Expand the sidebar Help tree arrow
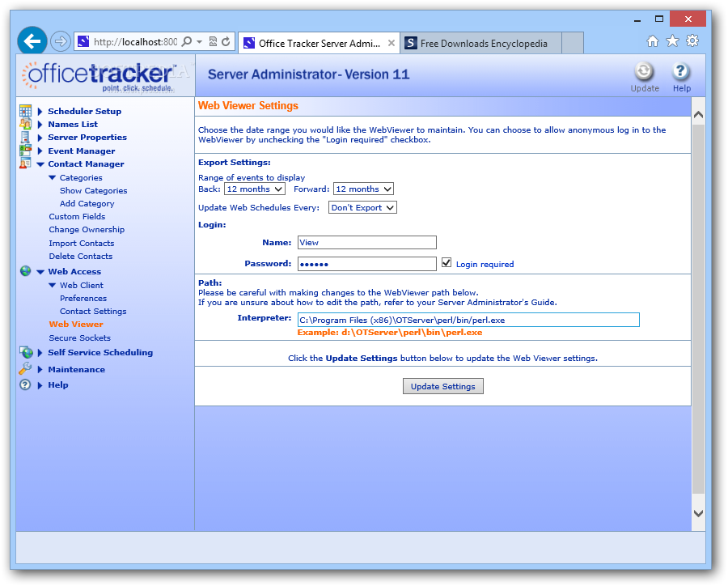The height and width of the screenshot is (586, 728). (40, 385)
